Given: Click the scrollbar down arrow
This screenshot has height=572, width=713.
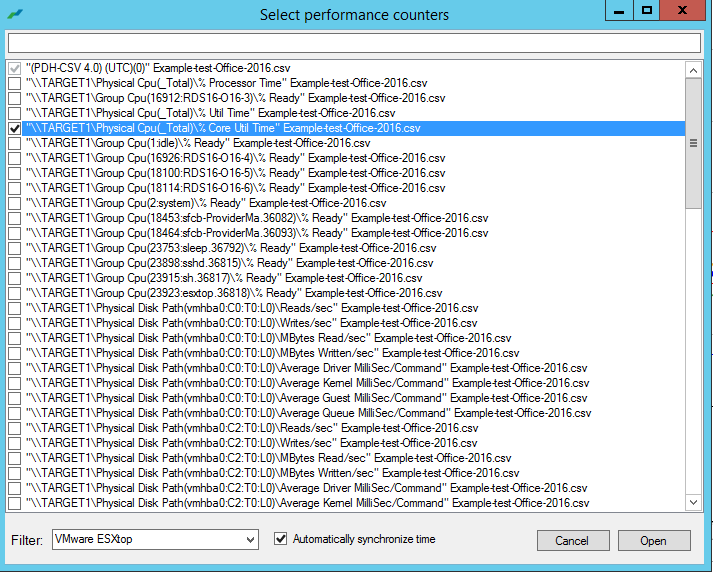Looking at the screenshot, I should pos(693,502).
